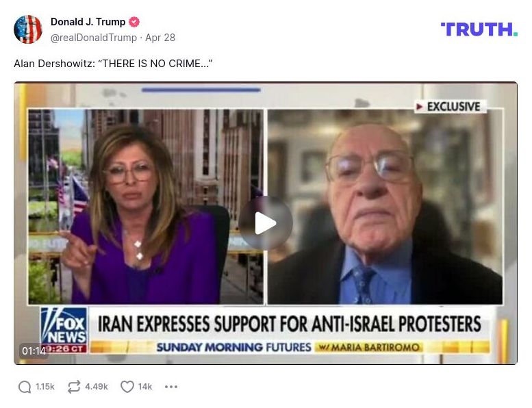This screenshot has width=532, height=408.
Task: Click the @realDonaldTrump handle
Action: (x=94, y=38)
